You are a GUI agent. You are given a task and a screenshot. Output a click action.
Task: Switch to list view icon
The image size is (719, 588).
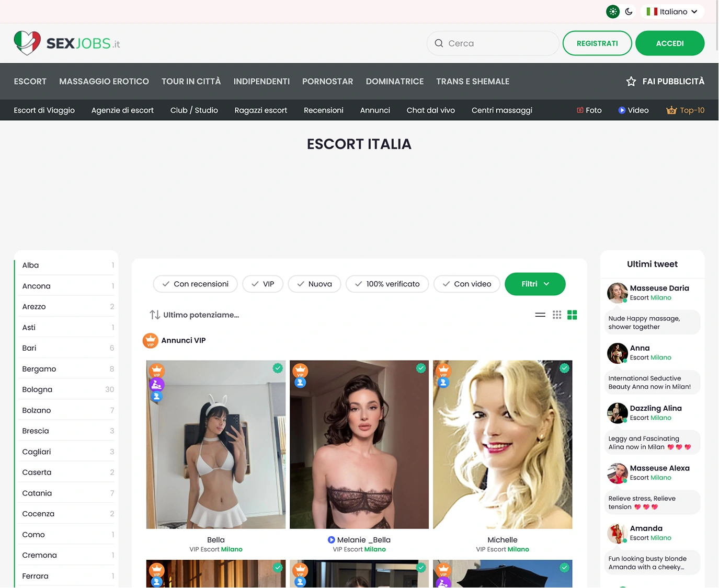click(540, 315)
